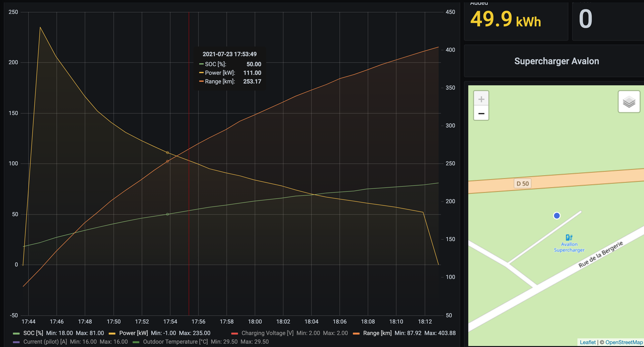
Task: Click the Avallon Supercharger charging station icon
Action: 569,237
